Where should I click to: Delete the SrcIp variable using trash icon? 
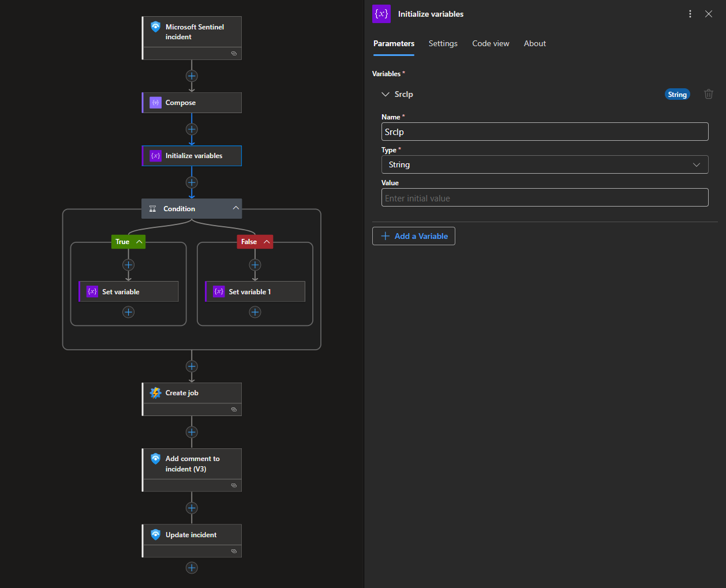708,94
